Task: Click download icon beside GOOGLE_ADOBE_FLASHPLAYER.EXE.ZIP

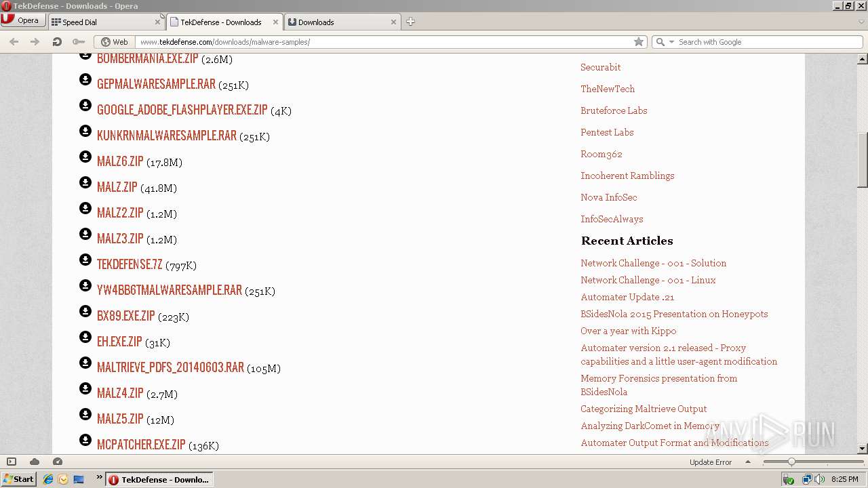Action: [85, 105]
